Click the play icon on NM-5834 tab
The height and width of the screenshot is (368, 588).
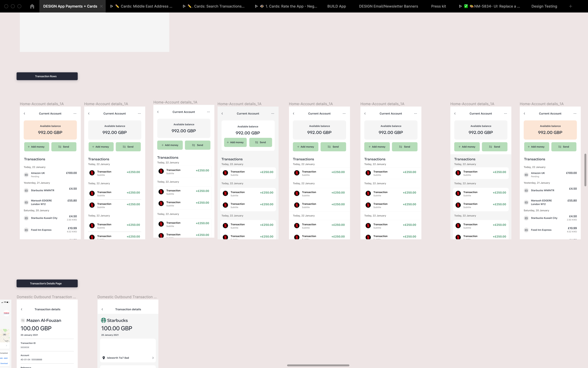[x=460, y=6]
